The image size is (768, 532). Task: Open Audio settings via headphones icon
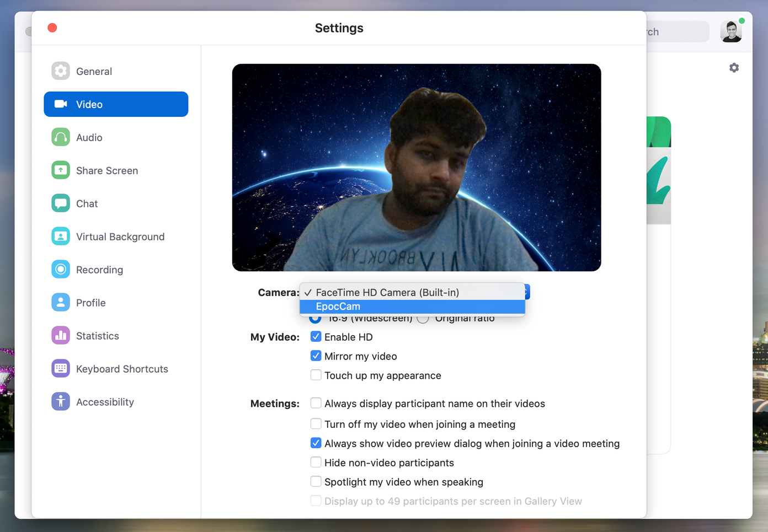[60, 137]
